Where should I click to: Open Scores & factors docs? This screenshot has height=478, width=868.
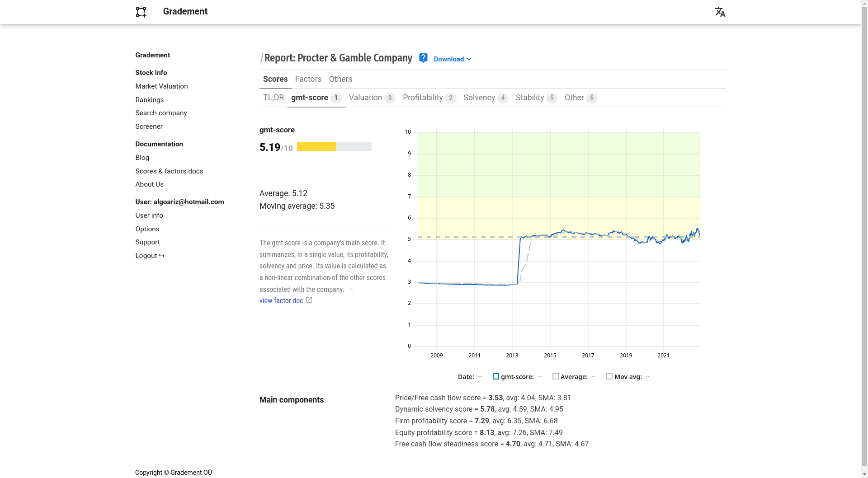pyautogui.click(x=169, y=171)
